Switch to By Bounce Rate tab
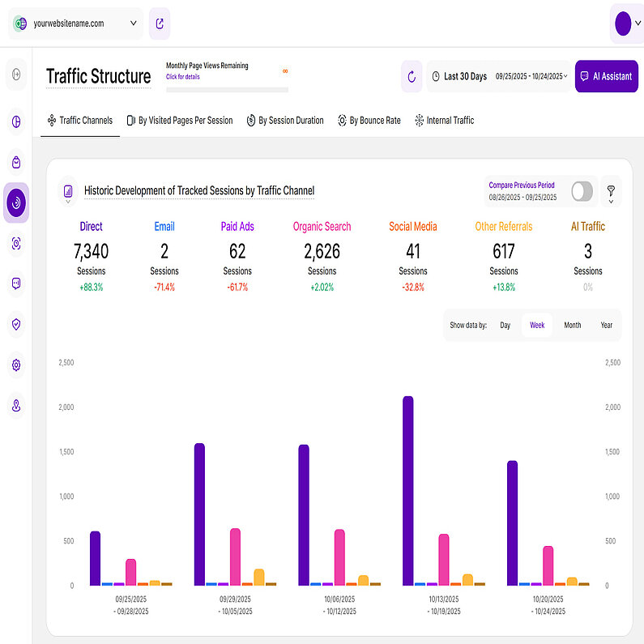 pyautogui.click(x=369, y=121)
